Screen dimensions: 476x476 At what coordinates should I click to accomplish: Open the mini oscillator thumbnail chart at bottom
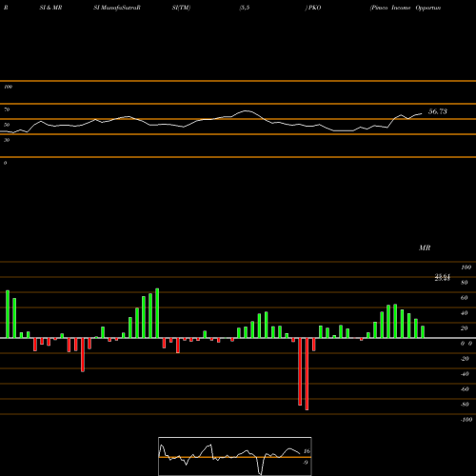coord(235,456)
